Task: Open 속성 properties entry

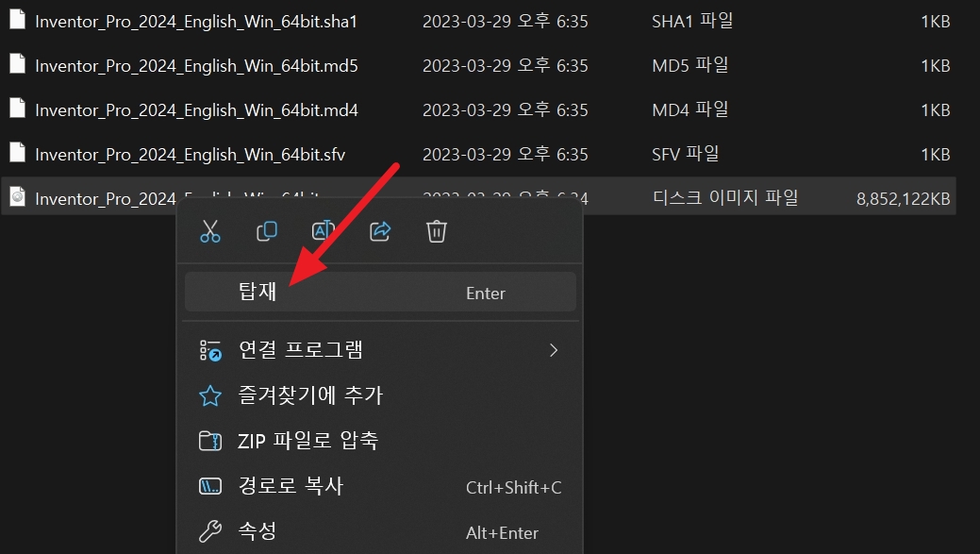Action: 380,531
